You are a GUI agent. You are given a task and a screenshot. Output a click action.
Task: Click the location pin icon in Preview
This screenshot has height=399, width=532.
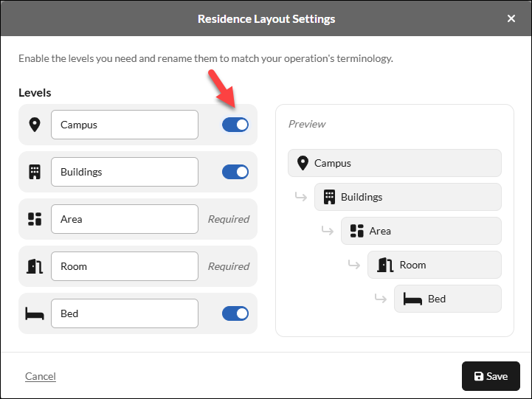(303, 163)
